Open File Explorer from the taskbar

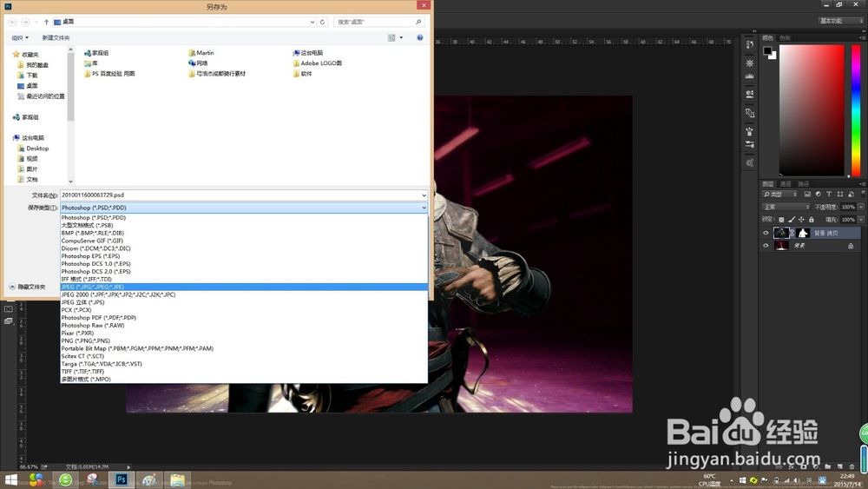tap(177, 480)
